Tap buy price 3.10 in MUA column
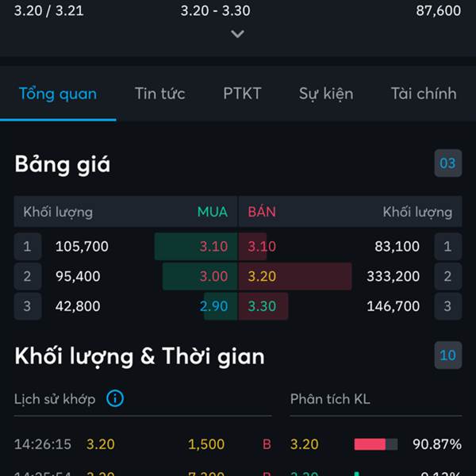Screen dimensions: 476x476 (213, 246)
